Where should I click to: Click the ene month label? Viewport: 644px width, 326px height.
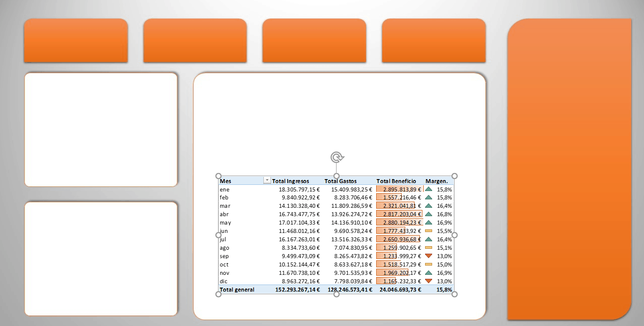[x=224, y=189]
